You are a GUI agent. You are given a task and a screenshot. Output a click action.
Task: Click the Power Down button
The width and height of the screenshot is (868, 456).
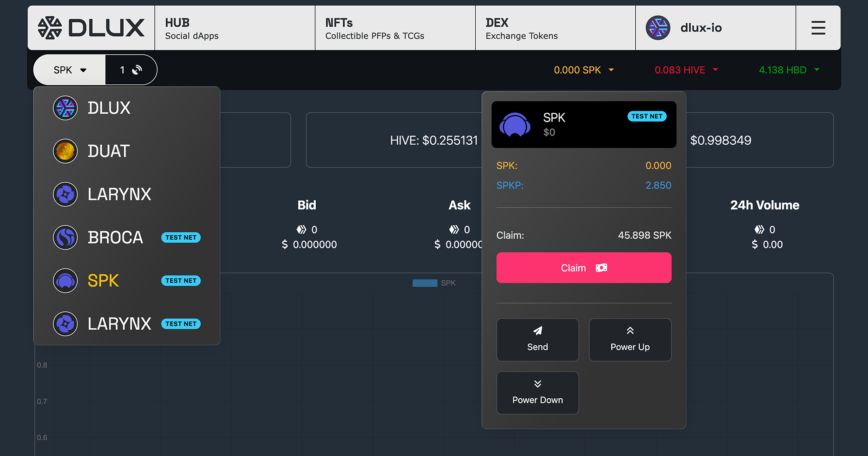click(x=537, y=393)
